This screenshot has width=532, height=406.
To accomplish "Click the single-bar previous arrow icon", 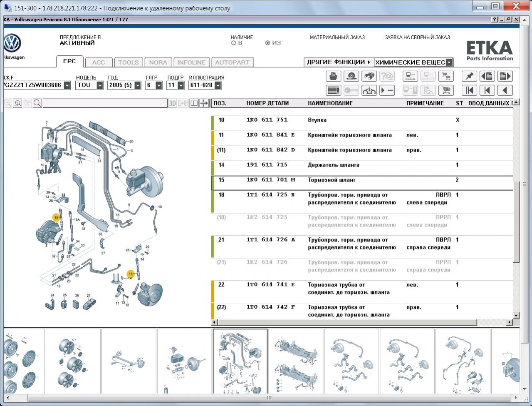I will point(487,90).
